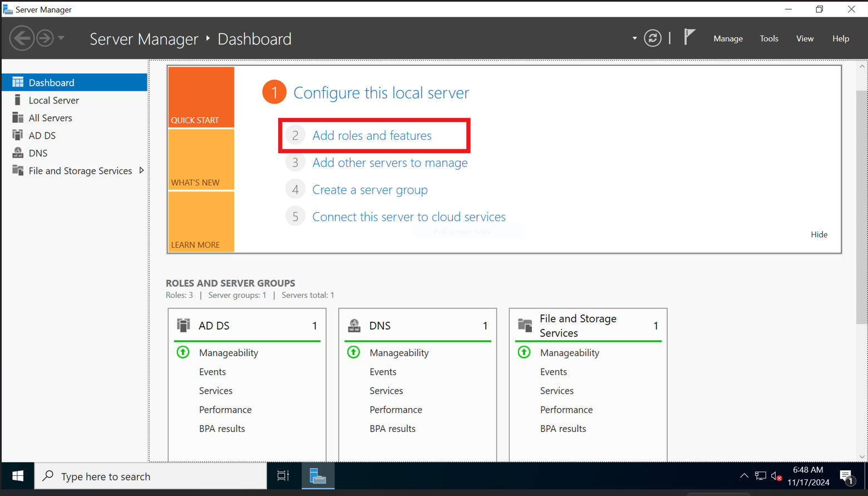The height and width of the screenshot is (496, 868).
Task: Open the notifications flag
Action: (x=689, y=37)
